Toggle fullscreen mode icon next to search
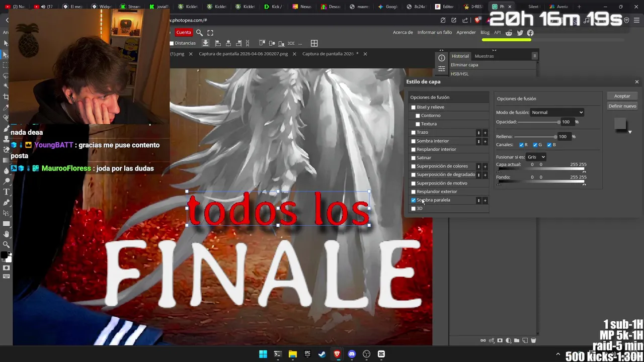The width and height of the screenshot is (644, 362). pos(210,33)
